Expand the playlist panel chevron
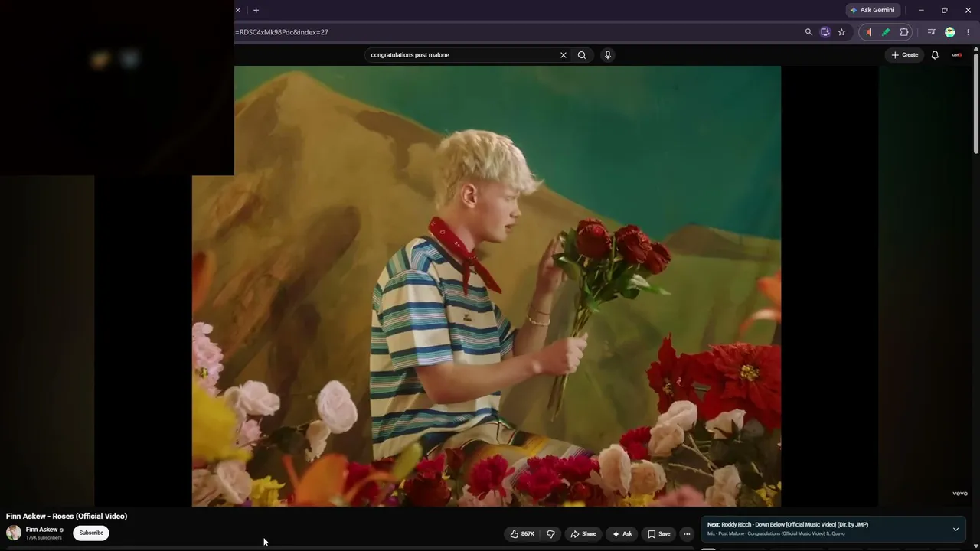980x551 pixels. [955, 529]
